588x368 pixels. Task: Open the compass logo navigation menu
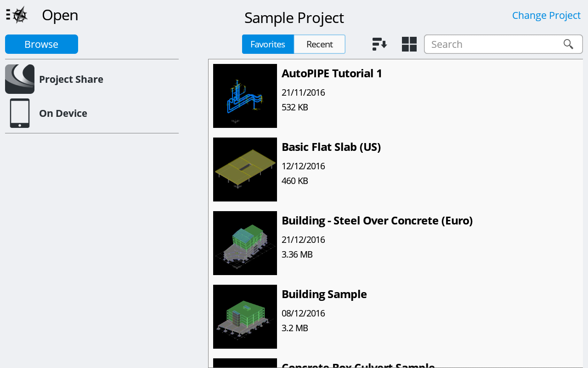(17, 15)
